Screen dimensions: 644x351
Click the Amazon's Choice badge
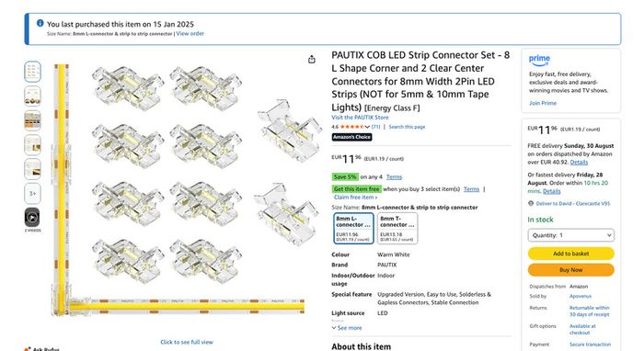352,137
